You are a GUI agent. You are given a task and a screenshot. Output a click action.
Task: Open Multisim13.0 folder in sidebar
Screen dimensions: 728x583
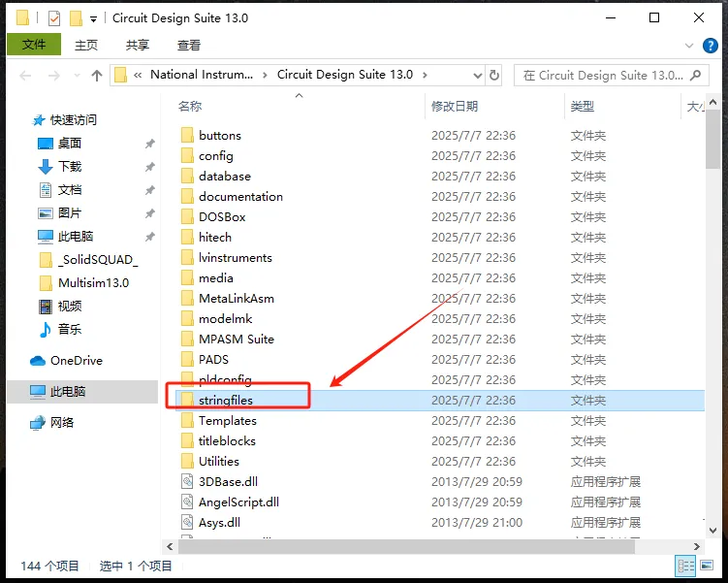pyautogui.click(x=84, y=282)
